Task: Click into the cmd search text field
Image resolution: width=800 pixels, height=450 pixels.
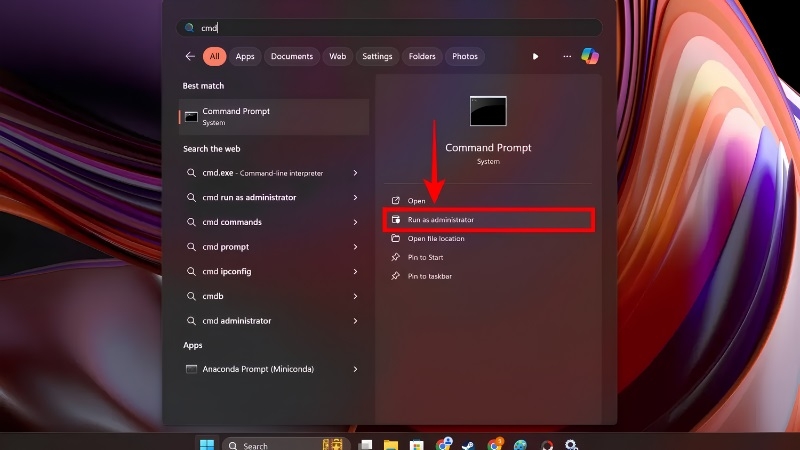Action: (x=389, y=28)
